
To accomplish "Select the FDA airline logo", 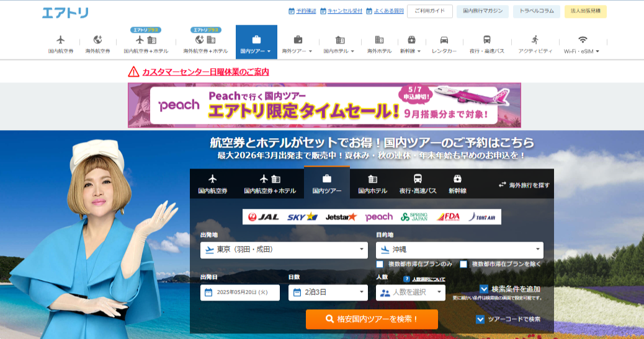I will [x=448, y=217].
